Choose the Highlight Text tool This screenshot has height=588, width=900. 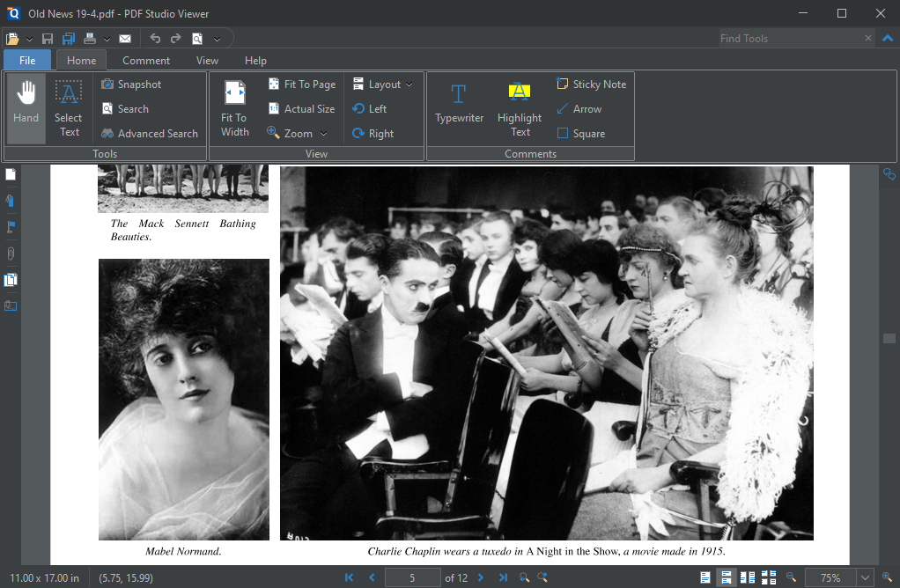520,108
